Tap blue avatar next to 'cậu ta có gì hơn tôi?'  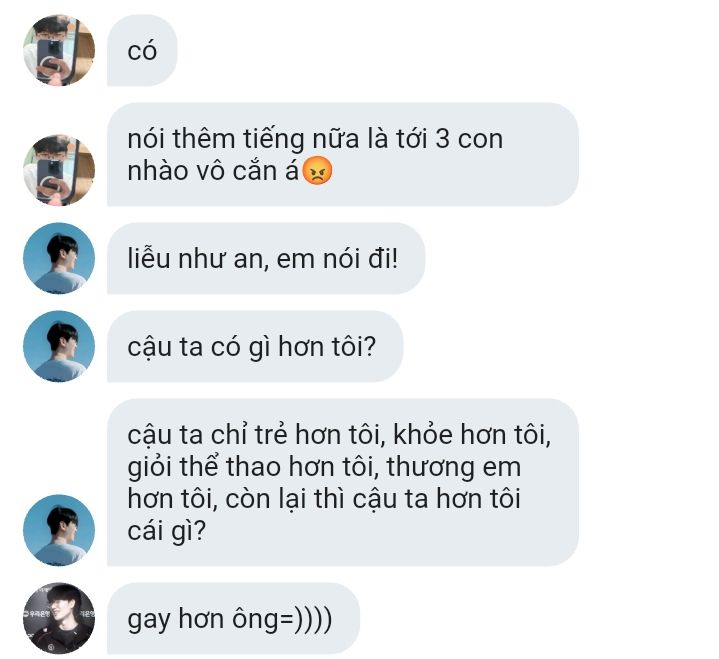click(x=59, y=346)
